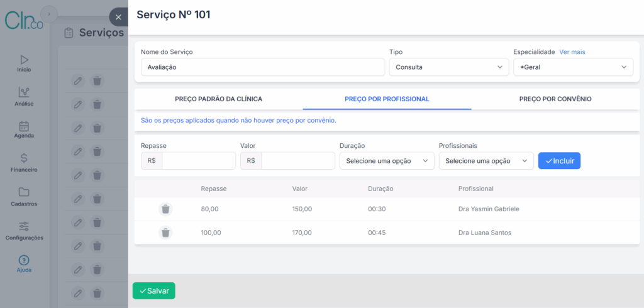Open the Duração dropdown

click(x=387, y=161)
